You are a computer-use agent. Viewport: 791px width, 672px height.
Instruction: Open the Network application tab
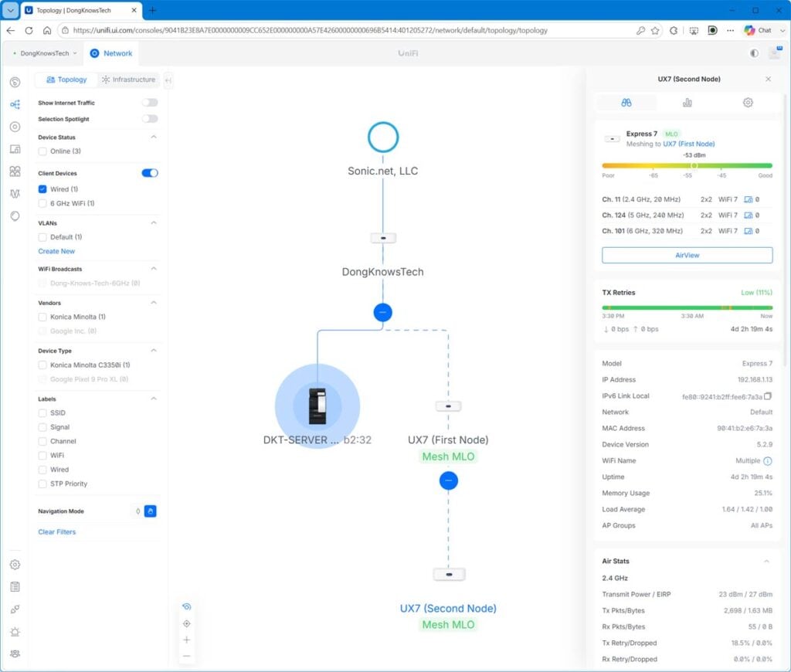(x=111, y=53)
